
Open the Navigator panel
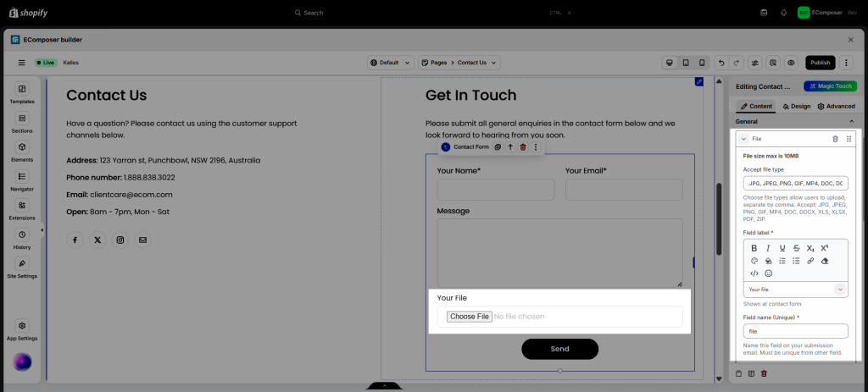coord(22,180)
